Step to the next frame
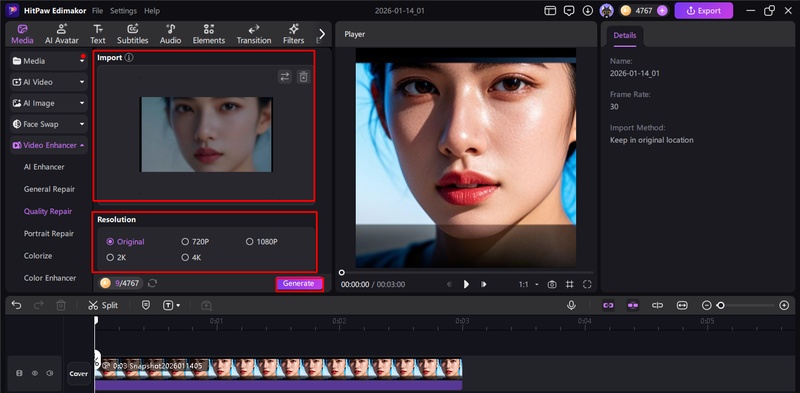Screen dimensions: 800x393 tap(483, 284)
